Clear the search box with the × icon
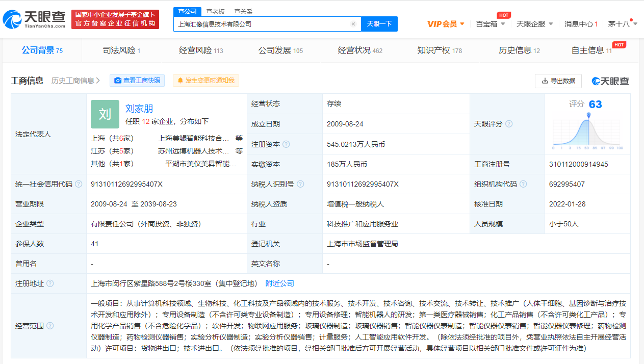644x364 pixels. 353,23
